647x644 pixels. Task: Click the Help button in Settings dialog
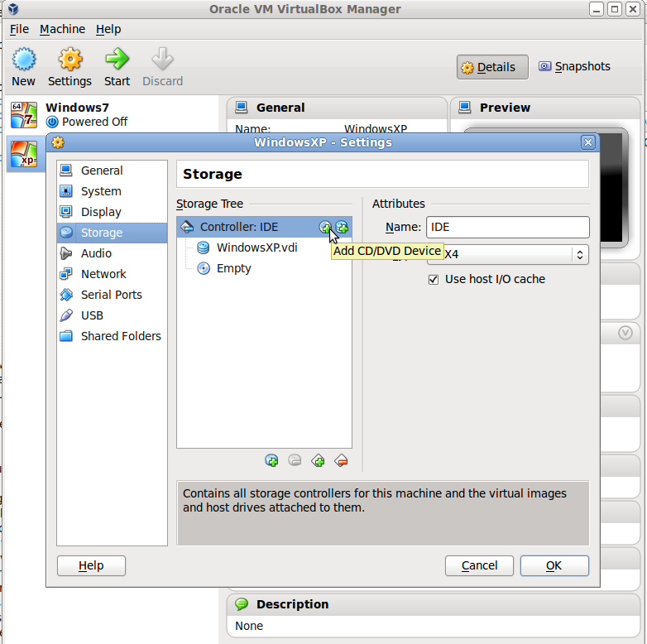91,565
